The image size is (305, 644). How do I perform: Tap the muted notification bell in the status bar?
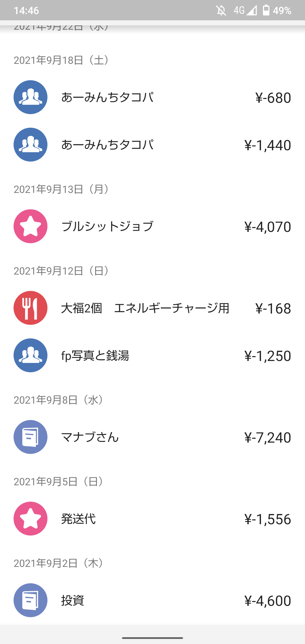point(221,11)
